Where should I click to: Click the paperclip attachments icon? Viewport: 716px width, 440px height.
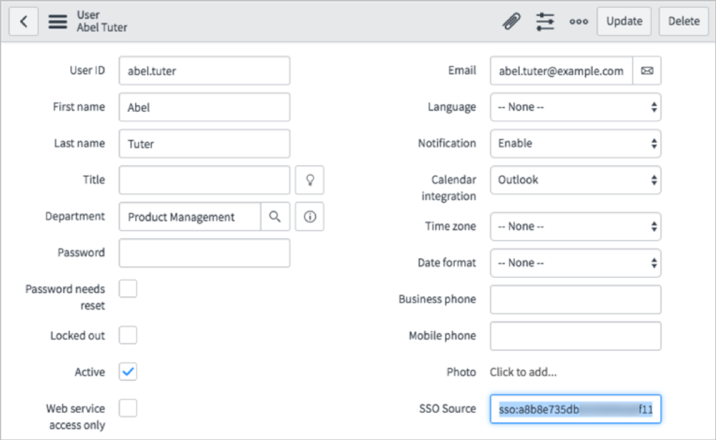click(x=511, y=21)
